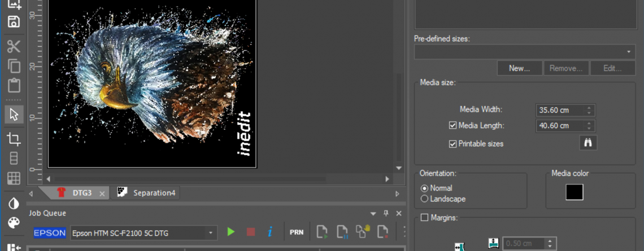Screen dimensions: 644x251
Task: Open the Job Queue toolbar overflow dots
Action: pos(404,232)
